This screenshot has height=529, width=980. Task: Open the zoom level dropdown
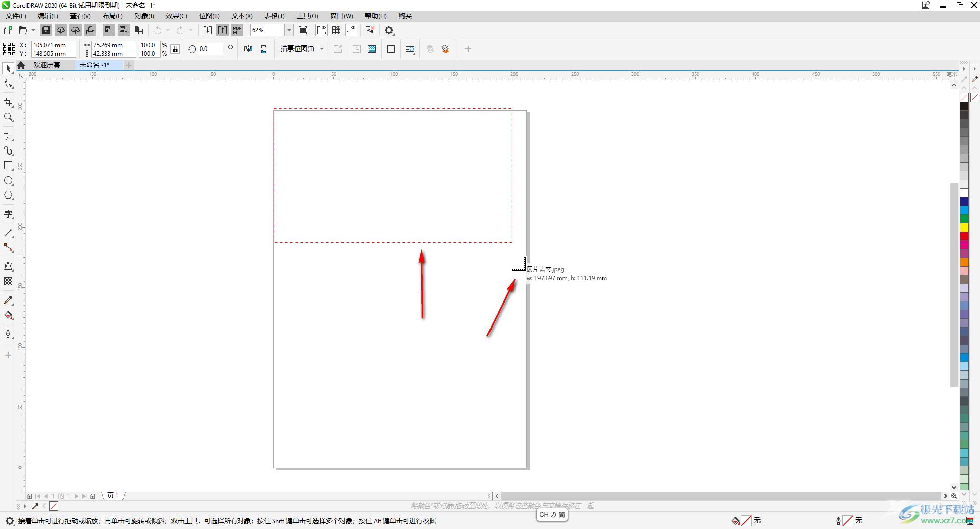point(289,30)
